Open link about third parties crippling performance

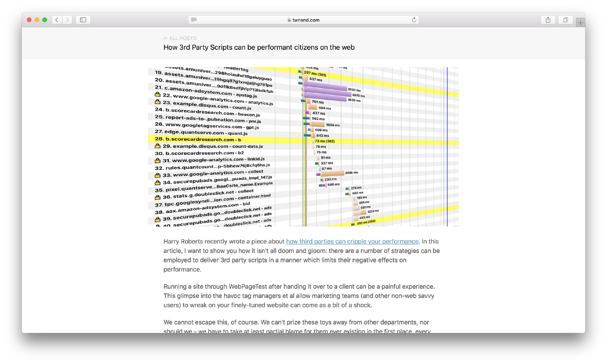(352, 241)
